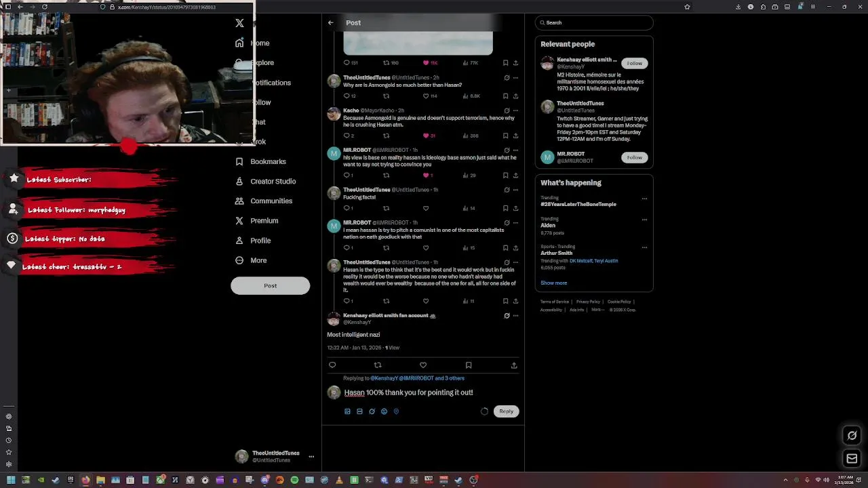The height and width of the screenshot is (488, 868).
Task: Open the Terms of Service link
Action: coord(555,302)
